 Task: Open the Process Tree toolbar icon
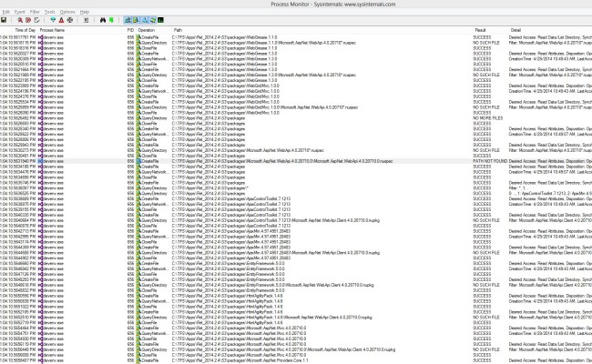click(87, 20)
